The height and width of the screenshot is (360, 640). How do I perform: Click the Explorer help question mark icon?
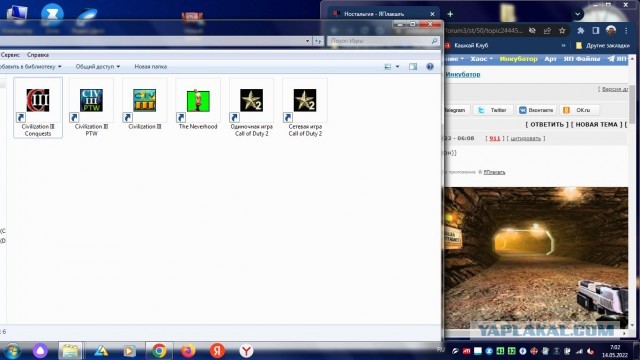[x=430, y=67]
